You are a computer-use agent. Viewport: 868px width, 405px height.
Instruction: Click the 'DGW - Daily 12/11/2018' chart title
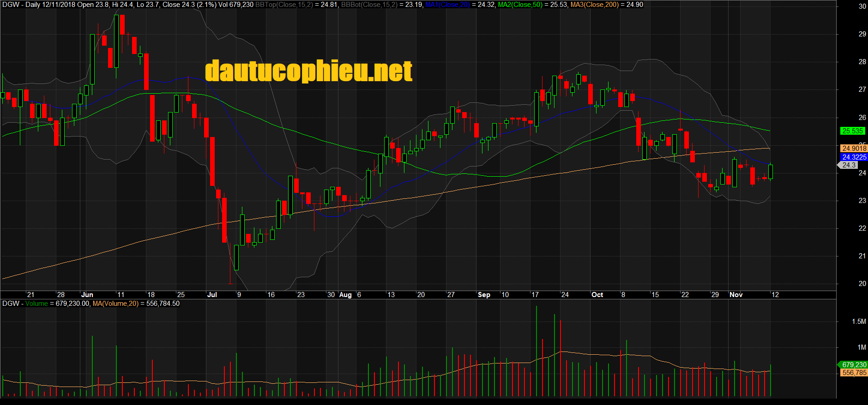point(39,5)
